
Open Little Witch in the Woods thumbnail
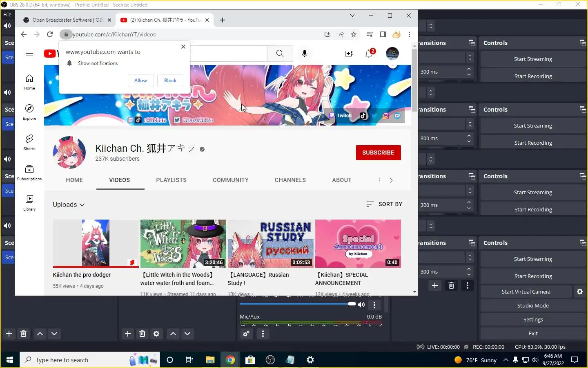pyautogui.click(x=183, y=244)
